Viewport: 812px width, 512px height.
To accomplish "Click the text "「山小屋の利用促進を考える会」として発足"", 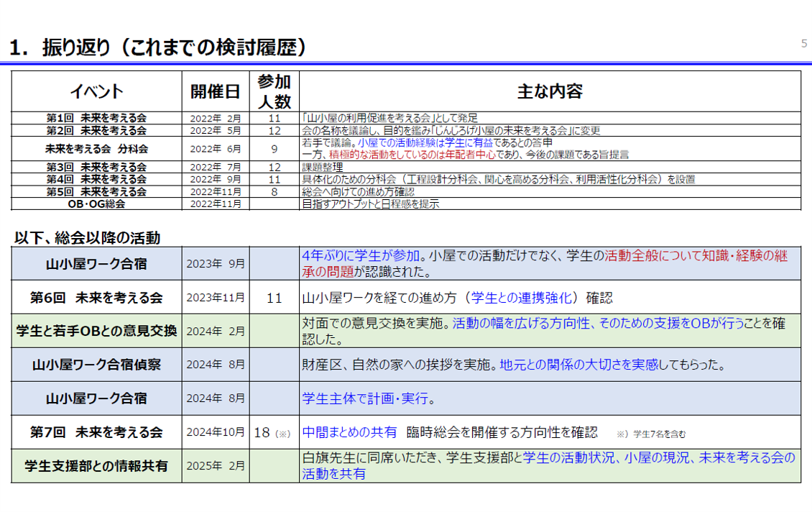I will (389, 118).
